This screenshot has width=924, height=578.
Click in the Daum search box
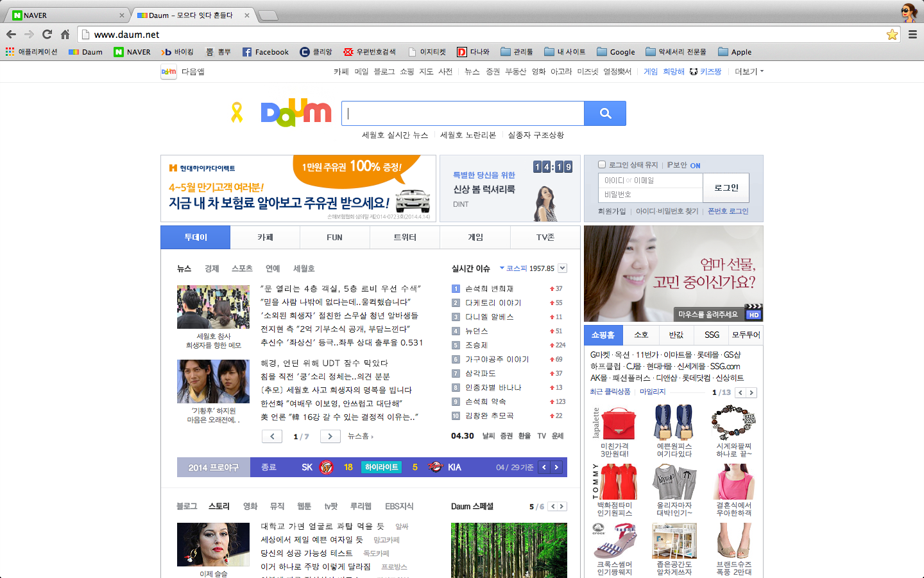463,113
